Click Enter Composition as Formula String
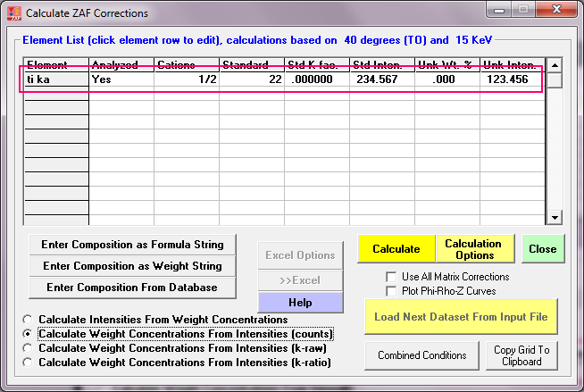The image size is (584, 392). click(133, 244)
